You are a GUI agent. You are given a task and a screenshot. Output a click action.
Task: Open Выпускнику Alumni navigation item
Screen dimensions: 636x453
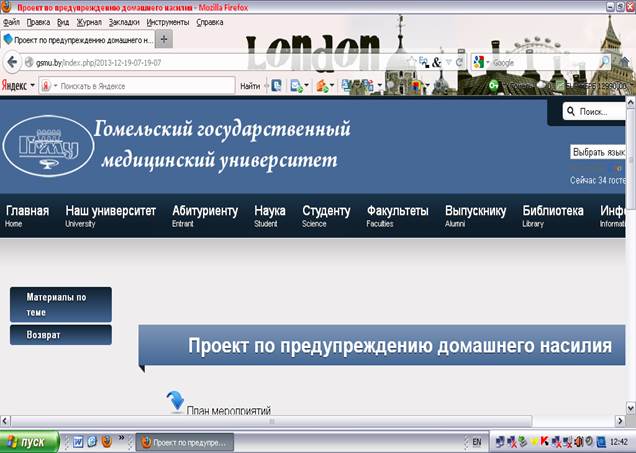pos(475,216)
